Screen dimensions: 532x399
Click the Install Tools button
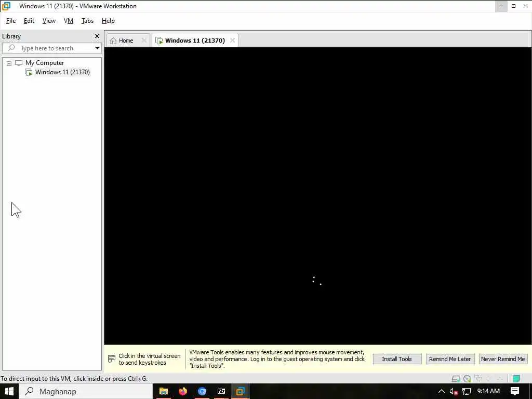[x=397, y=359]
